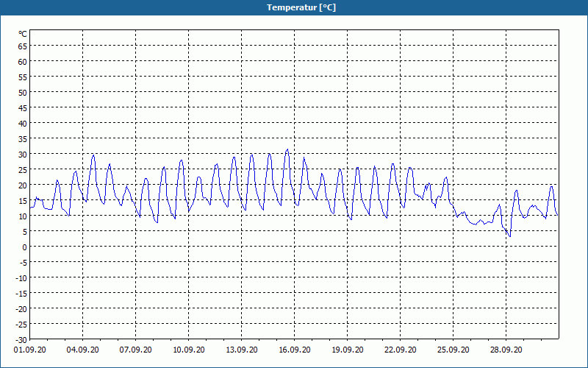The width and height of the screenshot is (588, 368).
Task: Click the -15 value on the y-axis
Action: click(21, 293)
